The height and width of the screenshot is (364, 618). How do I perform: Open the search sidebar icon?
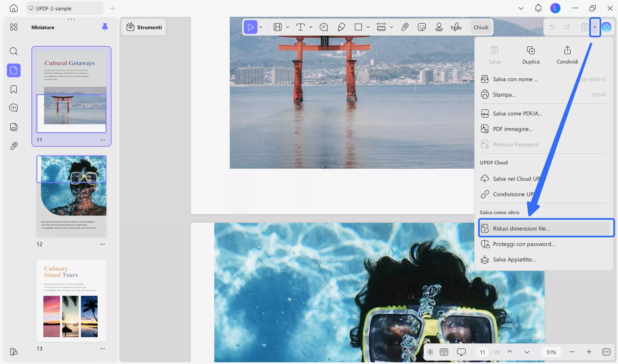click(x=14, y=51)
